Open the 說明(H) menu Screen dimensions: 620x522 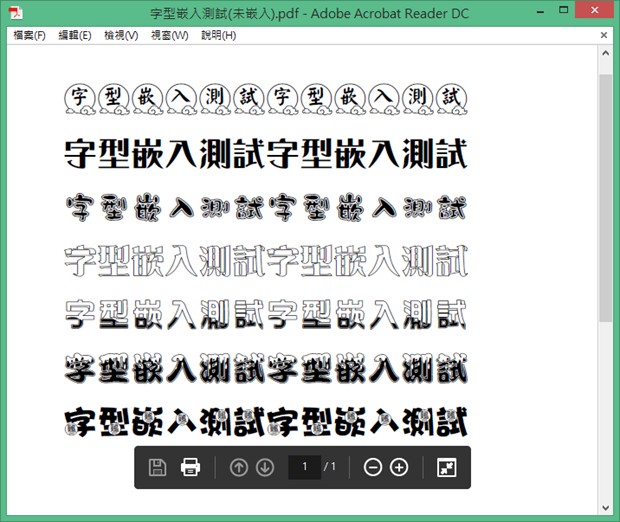(219, 36)
